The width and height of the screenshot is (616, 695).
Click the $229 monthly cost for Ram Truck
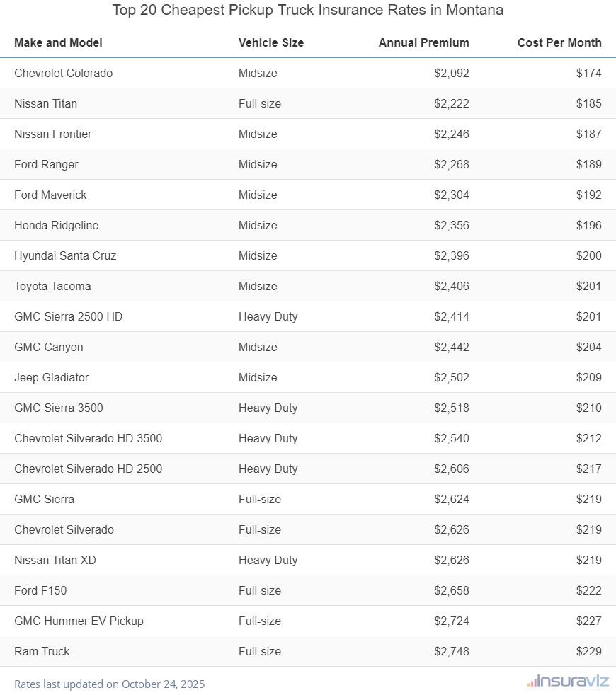click(588, 651)
